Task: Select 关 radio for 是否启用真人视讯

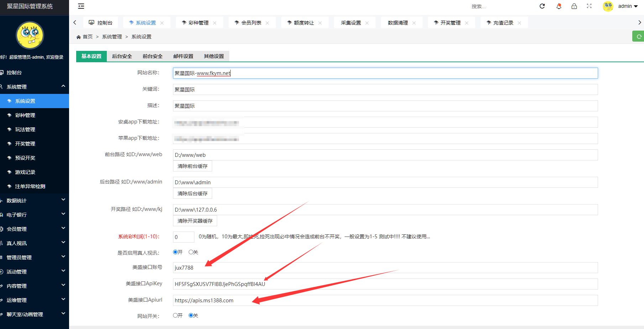Action: [x=191, y=252]
